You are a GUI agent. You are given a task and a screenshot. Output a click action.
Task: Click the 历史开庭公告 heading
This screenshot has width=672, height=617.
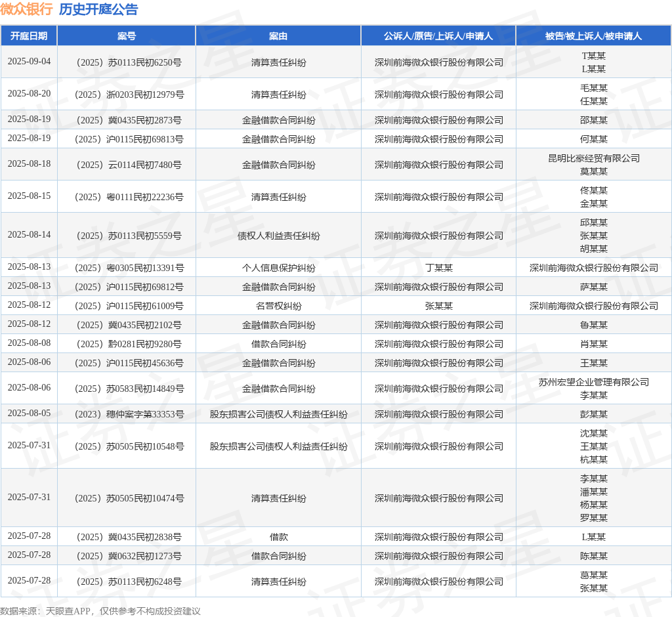click(98, 9)
